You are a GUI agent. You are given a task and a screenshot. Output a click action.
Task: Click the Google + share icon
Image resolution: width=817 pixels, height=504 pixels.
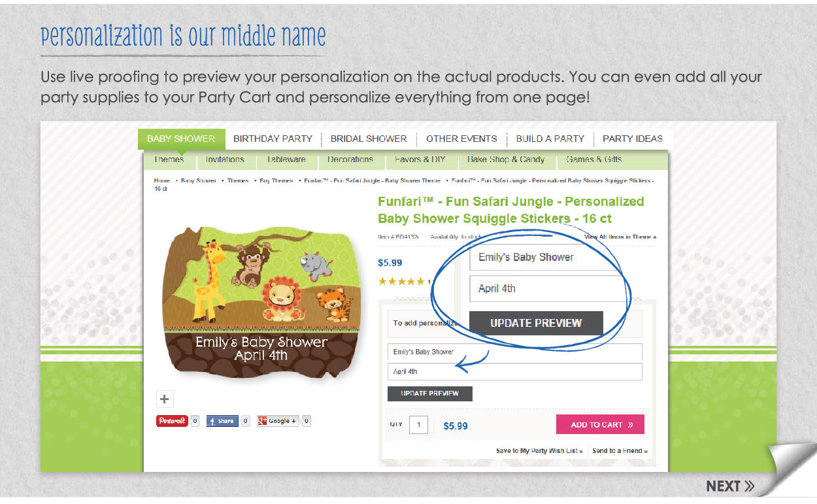tap(278, 421)
